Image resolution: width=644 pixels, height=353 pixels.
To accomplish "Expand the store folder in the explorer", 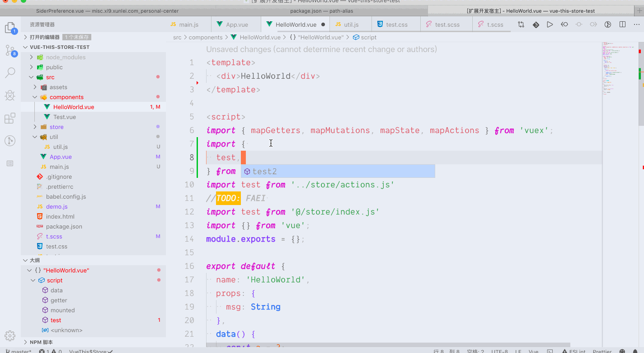I will tap(35, 127).
